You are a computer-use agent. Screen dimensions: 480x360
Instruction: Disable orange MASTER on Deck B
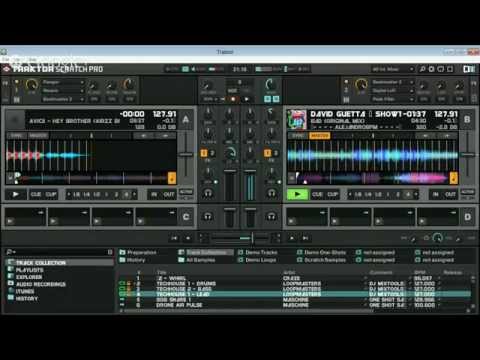tap(320, 136)
